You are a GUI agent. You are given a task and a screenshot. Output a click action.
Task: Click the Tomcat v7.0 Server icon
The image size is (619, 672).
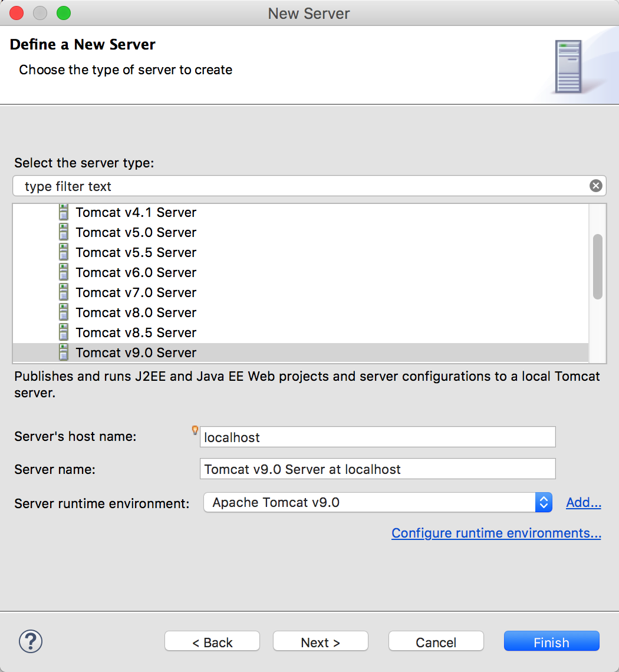tap(64, 292)
